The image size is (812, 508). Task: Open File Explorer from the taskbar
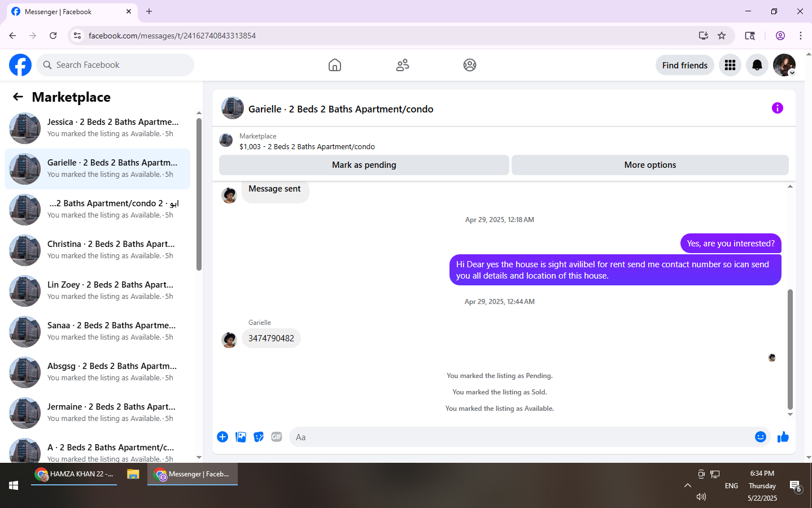coord(133,474)
